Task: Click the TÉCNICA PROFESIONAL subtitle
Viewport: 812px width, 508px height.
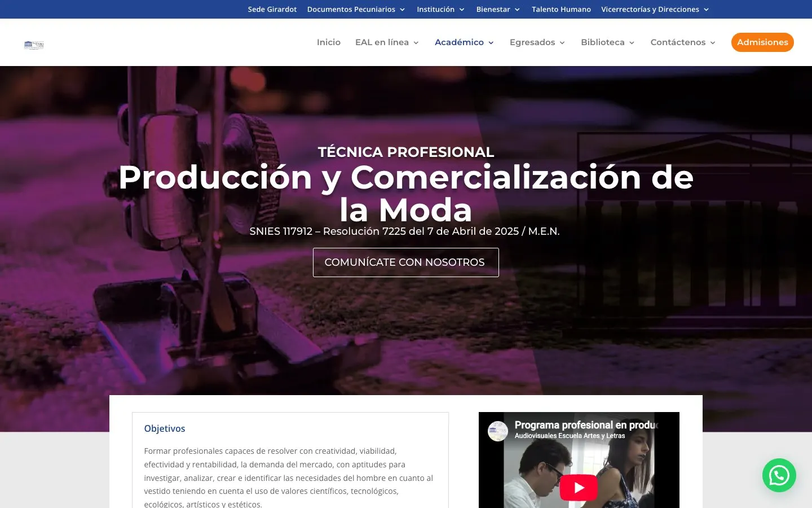Action: click(406, 152)
